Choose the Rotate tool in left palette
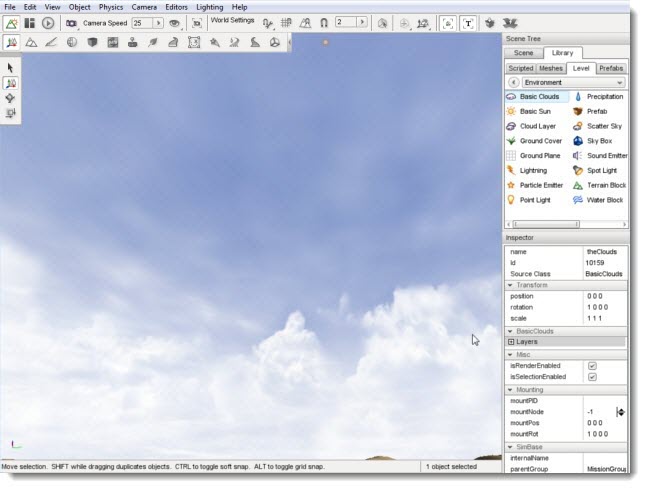 [10, 98]
